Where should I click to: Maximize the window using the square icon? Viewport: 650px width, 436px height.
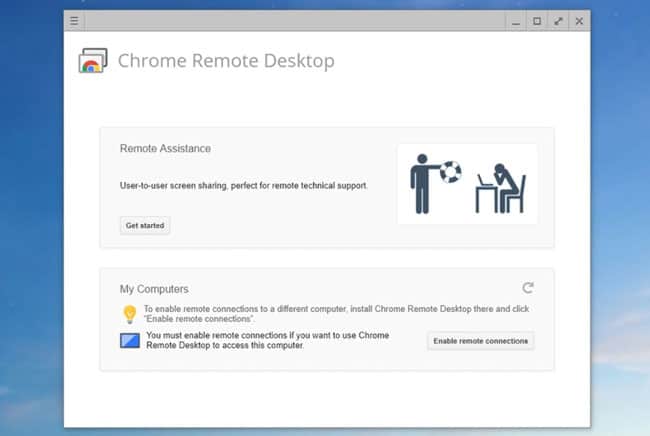(537, 21)
